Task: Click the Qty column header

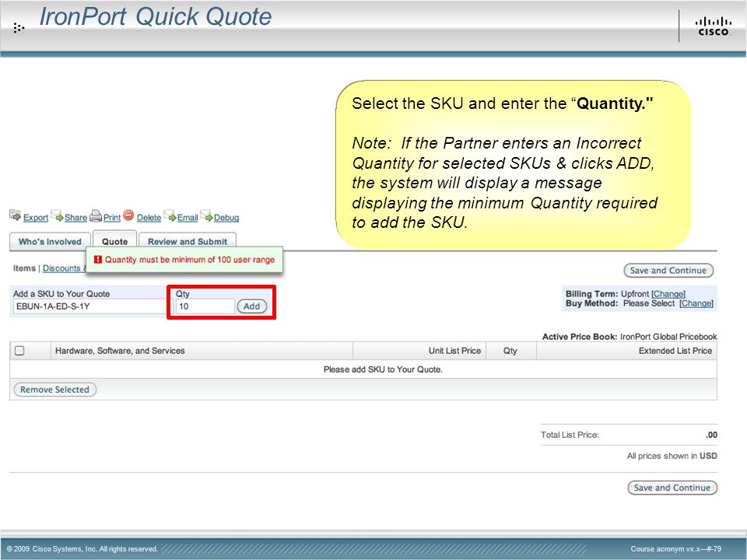Action: [510, 351]
